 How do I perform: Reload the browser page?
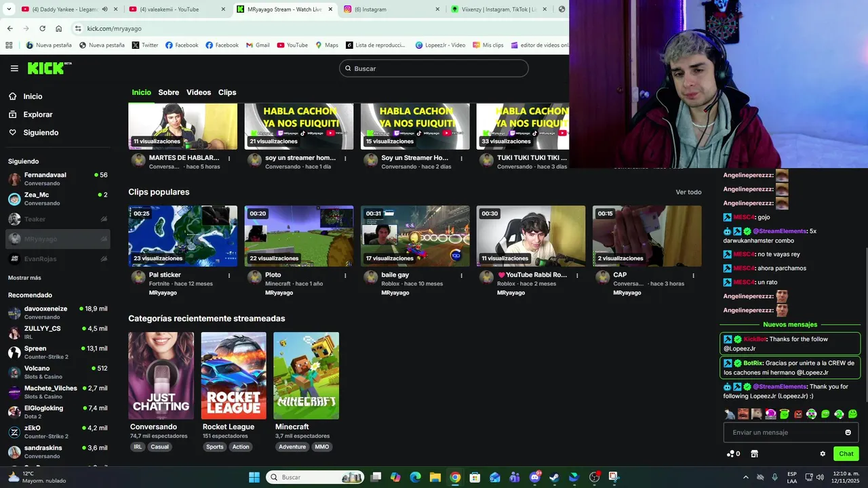tap(42, 28)
